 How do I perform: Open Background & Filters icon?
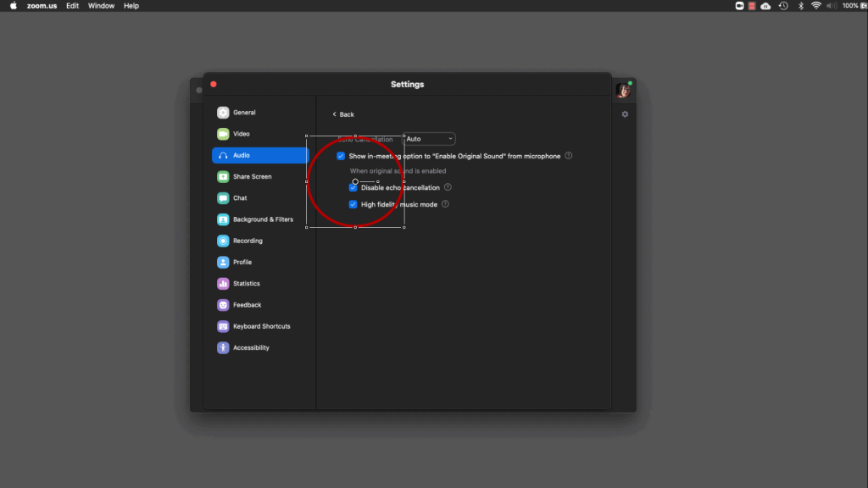click(223, 219)
